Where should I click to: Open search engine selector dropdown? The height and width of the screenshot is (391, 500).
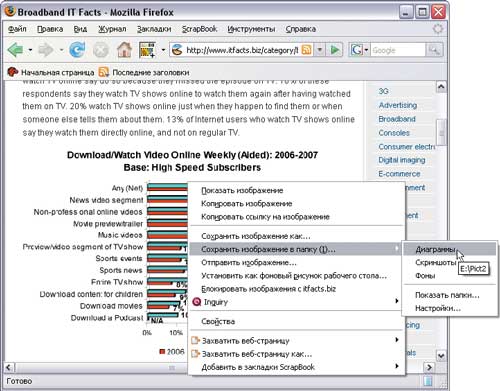click(366, 50)
